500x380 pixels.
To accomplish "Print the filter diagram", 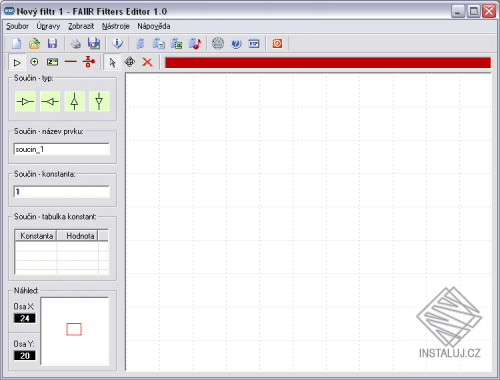I will click(x=76, y=43).
